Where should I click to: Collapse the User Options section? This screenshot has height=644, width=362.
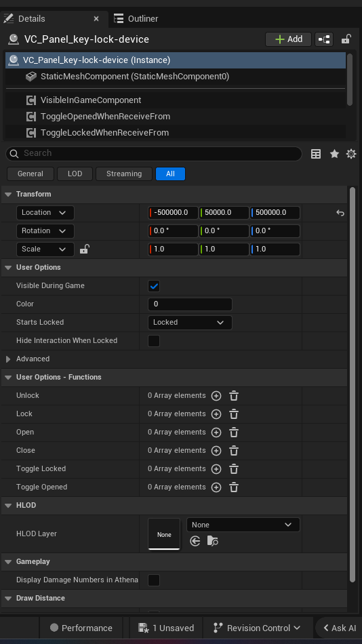point(8,267)
